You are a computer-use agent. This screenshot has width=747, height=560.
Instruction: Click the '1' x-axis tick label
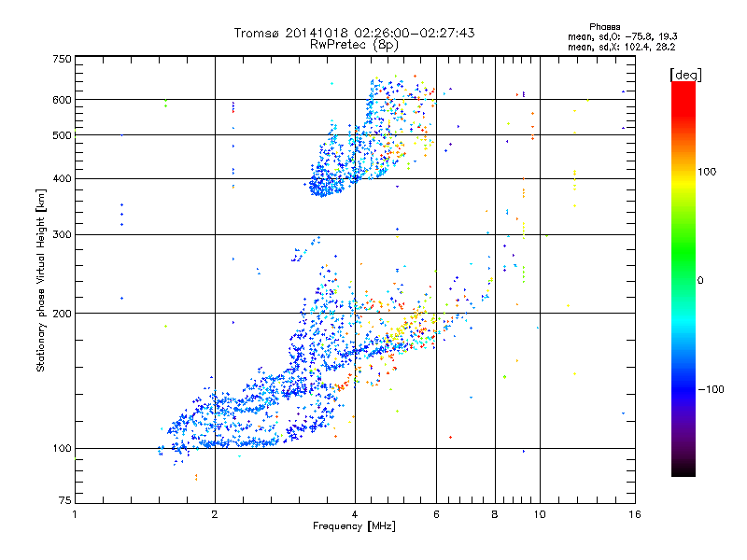pos(75,514)
